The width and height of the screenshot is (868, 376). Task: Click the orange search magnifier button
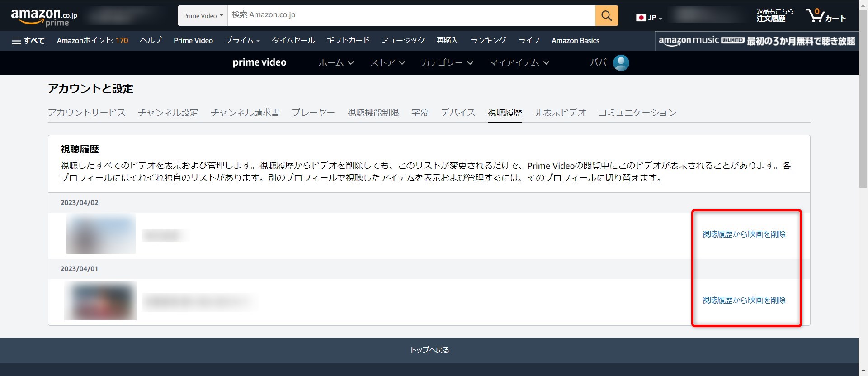coord(607,16)
